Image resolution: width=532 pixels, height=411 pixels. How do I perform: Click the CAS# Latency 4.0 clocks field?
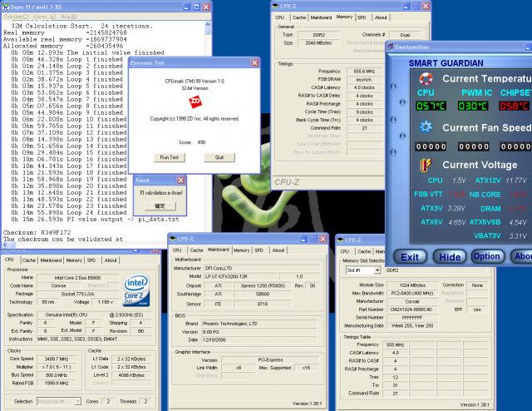[365, 87]
